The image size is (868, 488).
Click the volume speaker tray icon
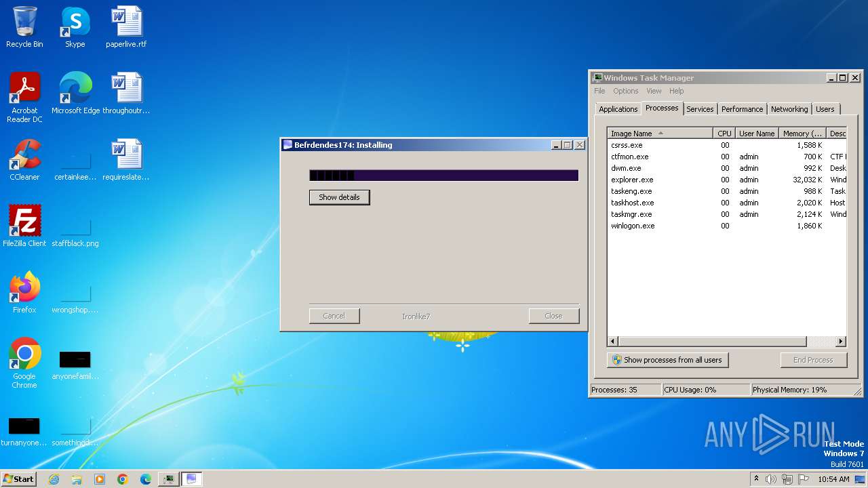(x=771, y=479)
